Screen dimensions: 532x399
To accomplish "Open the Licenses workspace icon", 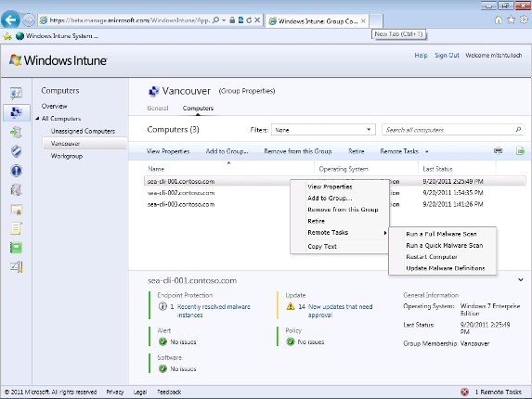I will [16, 210].
